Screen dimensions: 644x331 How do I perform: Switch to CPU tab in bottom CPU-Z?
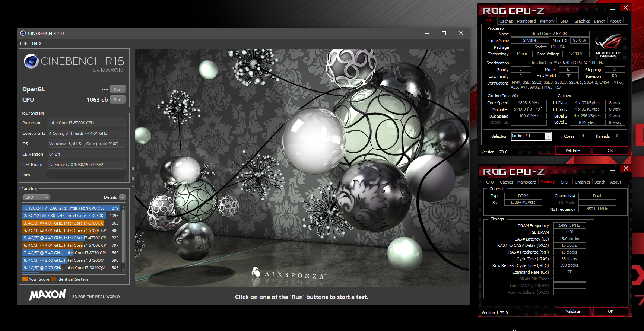point(490,182)
